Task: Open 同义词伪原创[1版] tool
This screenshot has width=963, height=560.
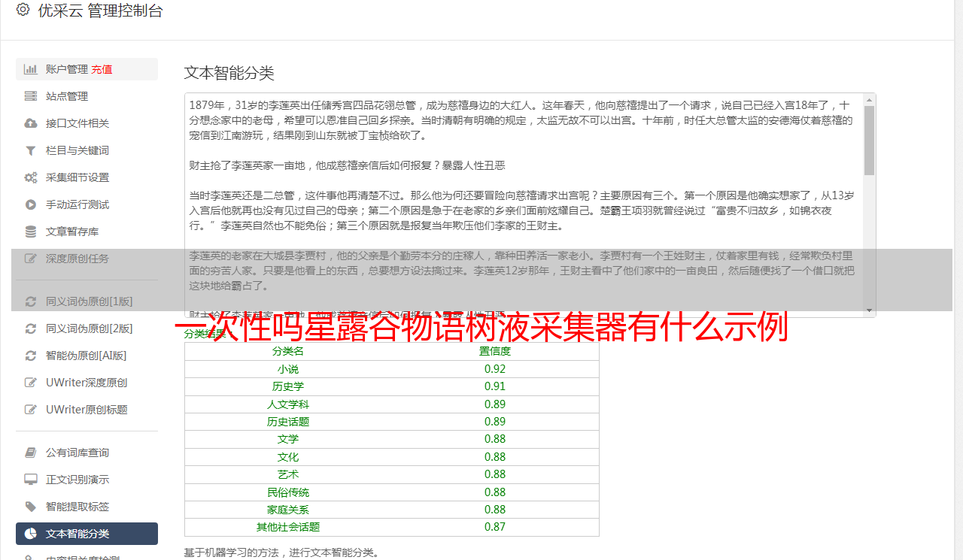Action: point(87,301)
